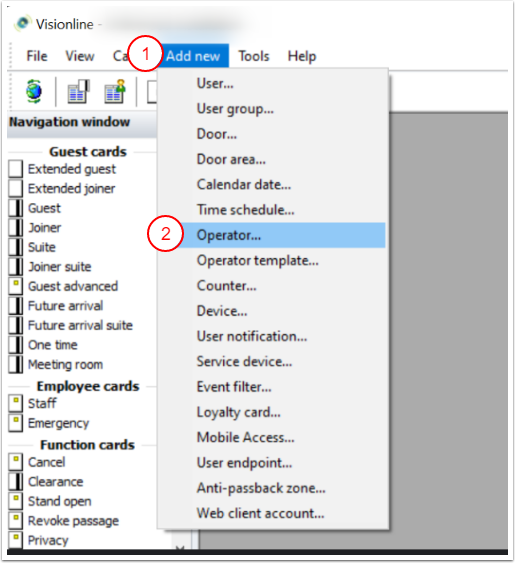Image resolution: width=515 pixels, height=563 pixels.
Task: Click the Staff employee card icon
Action: coord(16,403)
